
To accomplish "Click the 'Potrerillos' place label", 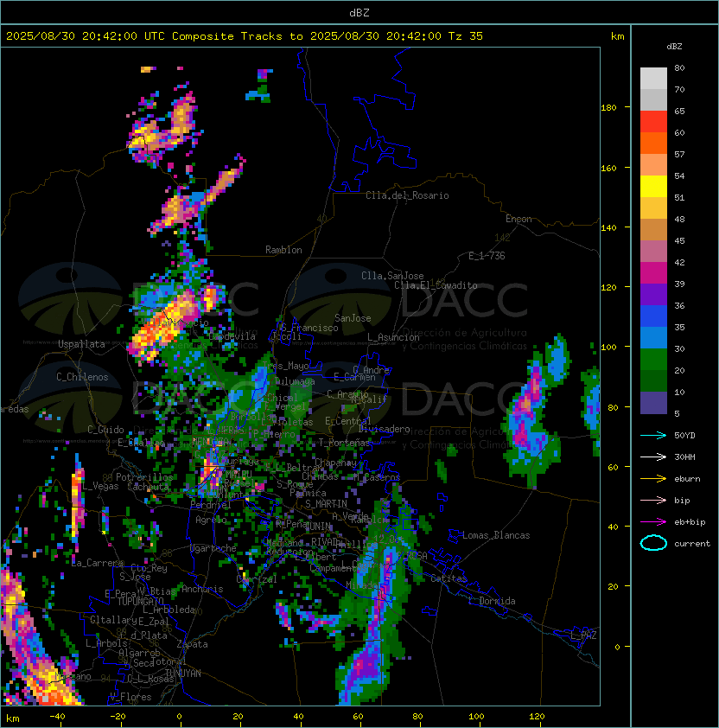I will [144, 477].
